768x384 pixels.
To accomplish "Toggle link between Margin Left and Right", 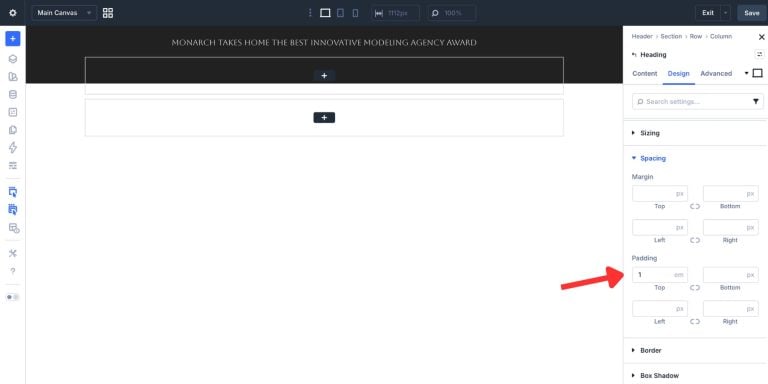I will tap(695, 240).
